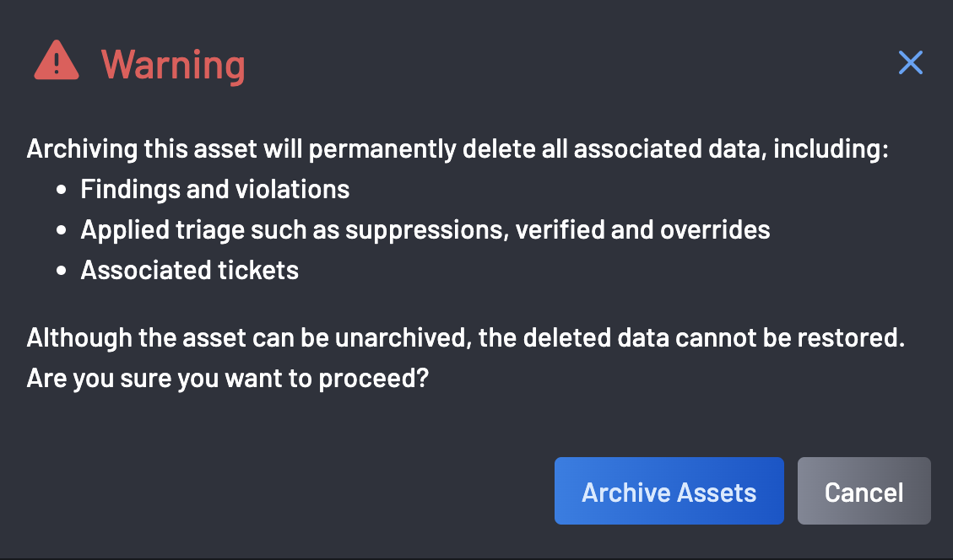
Task: Click the red warning triangle icon
Action: (x=57, y=61)
